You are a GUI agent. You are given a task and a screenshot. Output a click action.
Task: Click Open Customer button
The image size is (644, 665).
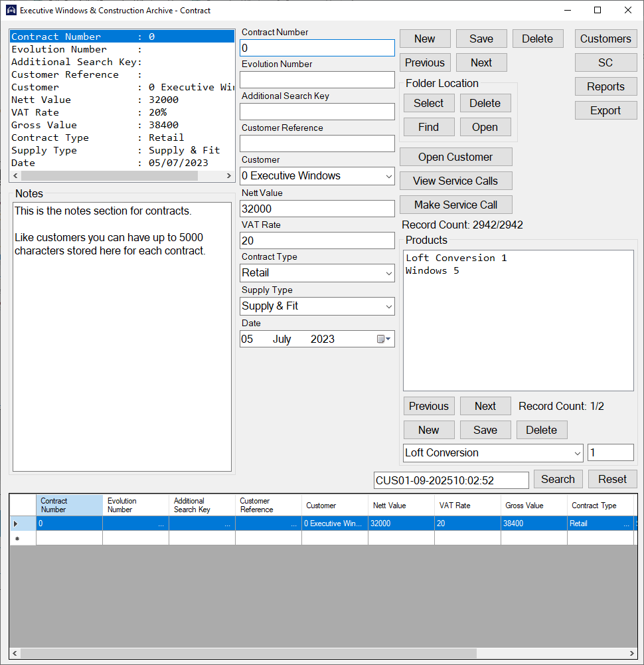pos(455,157)
